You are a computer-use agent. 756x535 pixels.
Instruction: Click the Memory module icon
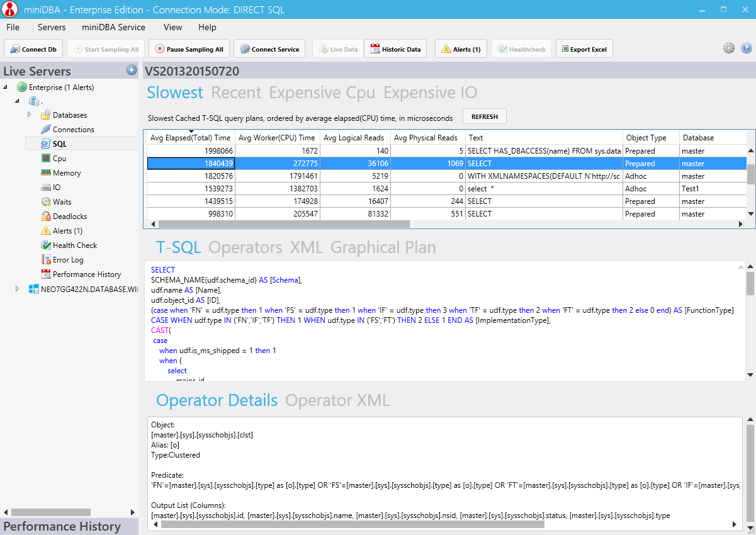click(x=46, y=173)
